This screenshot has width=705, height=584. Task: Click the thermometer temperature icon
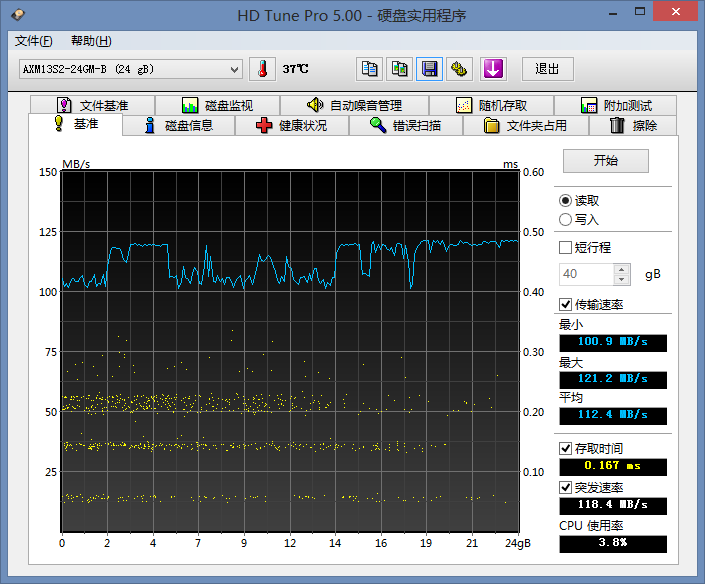[262, 69]
